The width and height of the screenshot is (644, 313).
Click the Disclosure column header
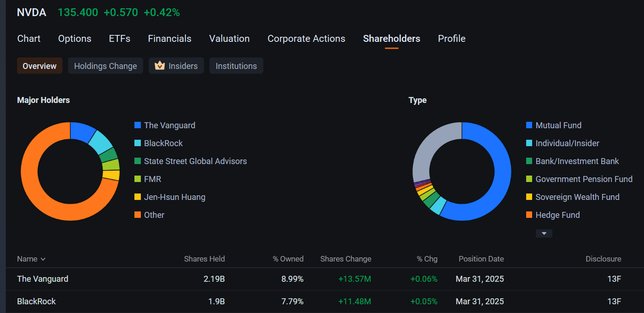click(603, 259)
